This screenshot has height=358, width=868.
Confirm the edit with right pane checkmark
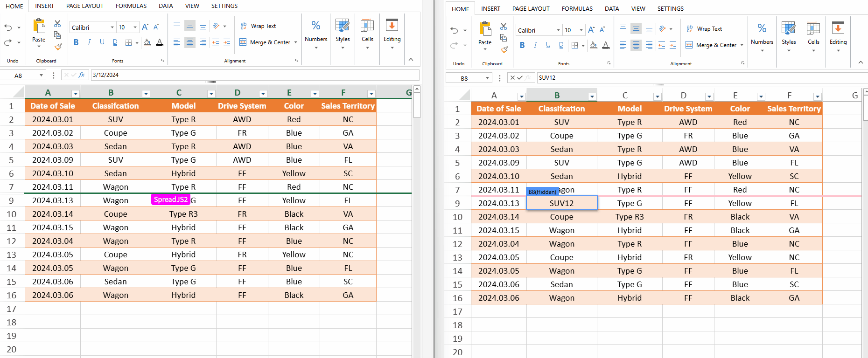tap(520, 78)
